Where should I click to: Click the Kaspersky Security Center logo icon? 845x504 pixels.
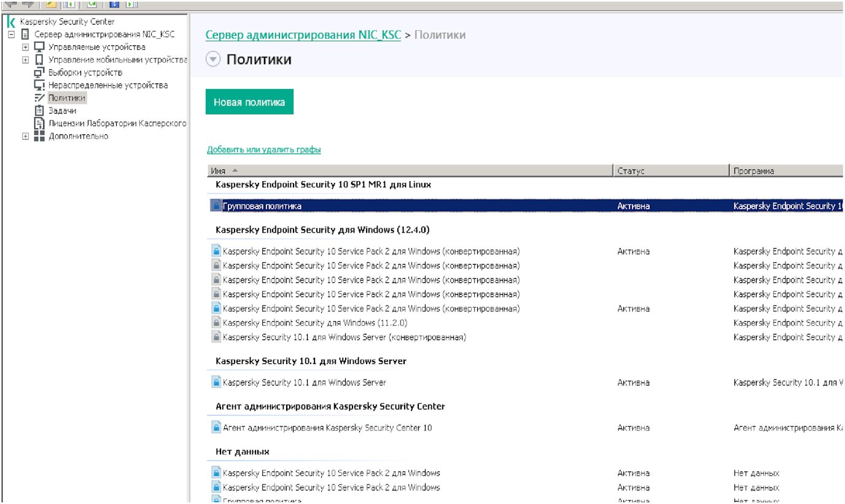pos(11,21)
